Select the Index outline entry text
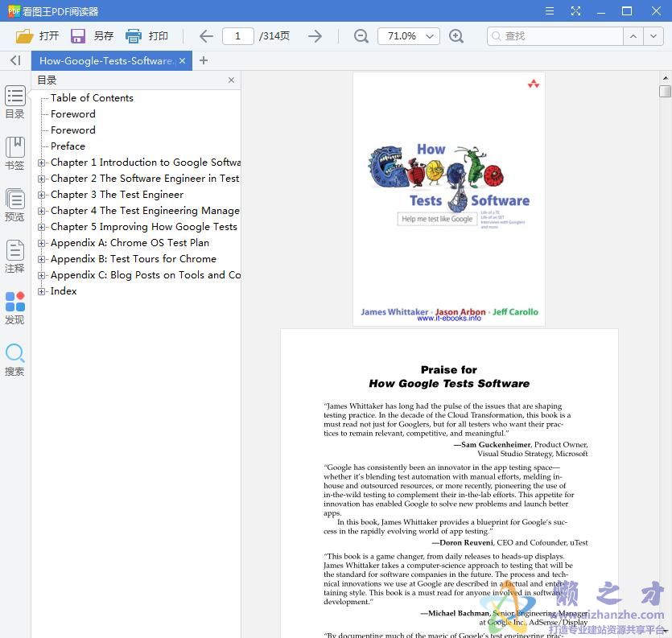Image resolution: width=672 pixels, height=638 pixels. [64, 291]
